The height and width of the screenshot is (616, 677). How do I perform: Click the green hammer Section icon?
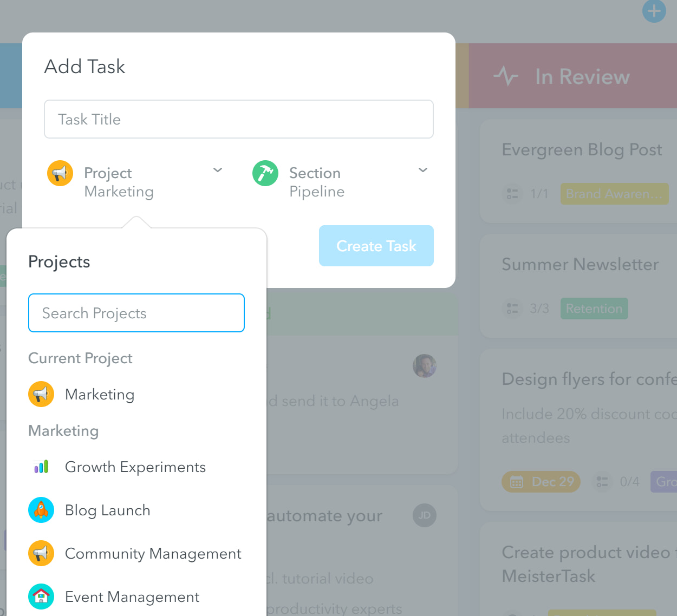[x=265, y=173]
